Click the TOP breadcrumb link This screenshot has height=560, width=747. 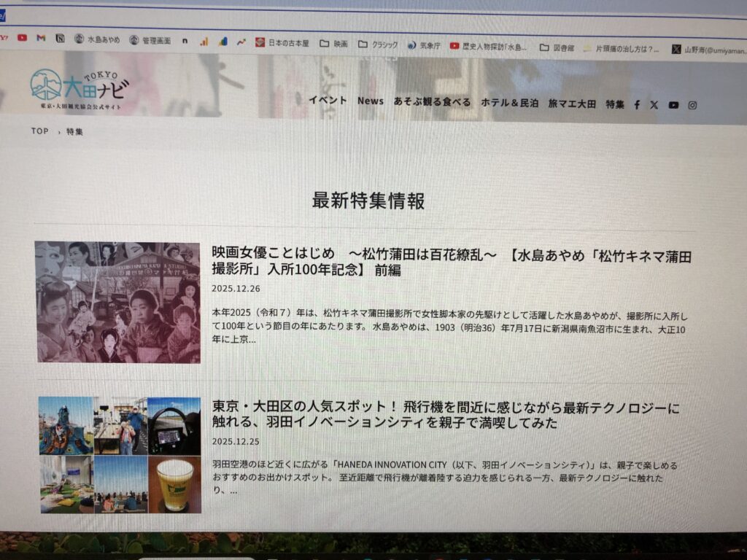pyautogui.click(x=39, y=131)
